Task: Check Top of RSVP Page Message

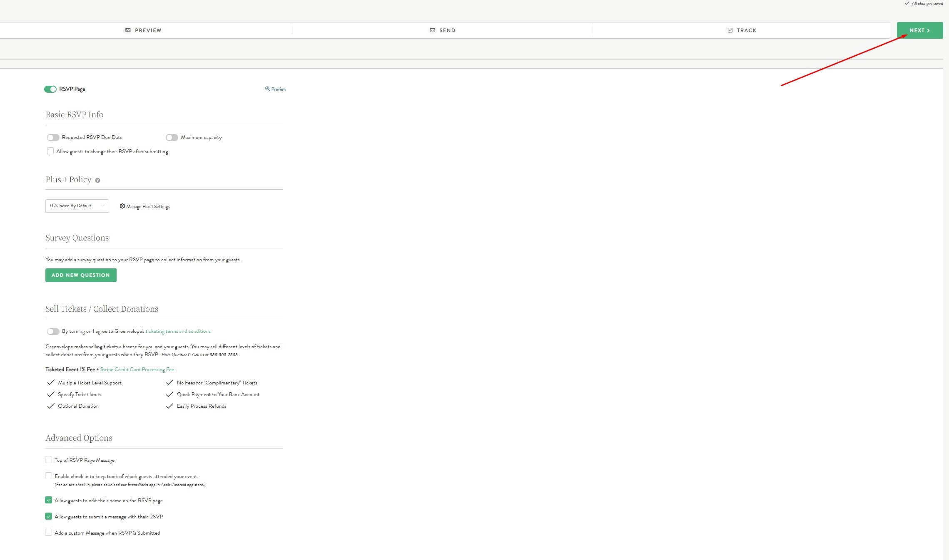Action: (49, 460)
